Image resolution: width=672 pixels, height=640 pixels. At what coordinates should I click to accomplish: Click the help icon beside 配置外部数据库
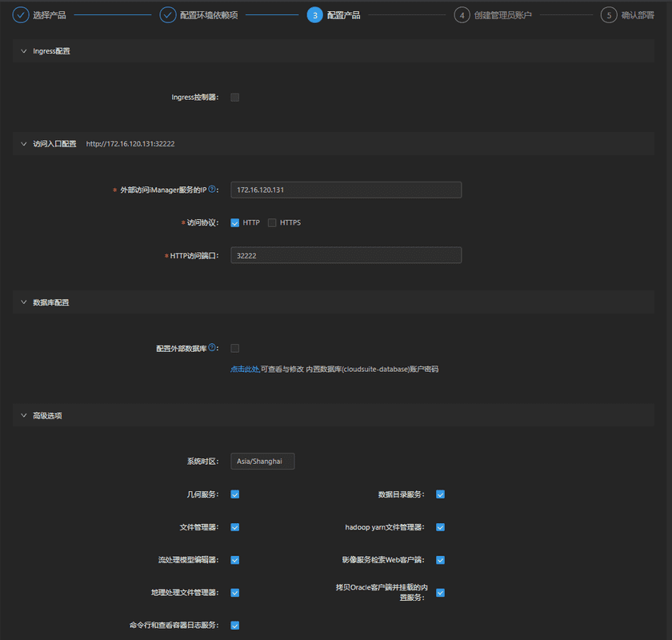(x=212, y=348)
